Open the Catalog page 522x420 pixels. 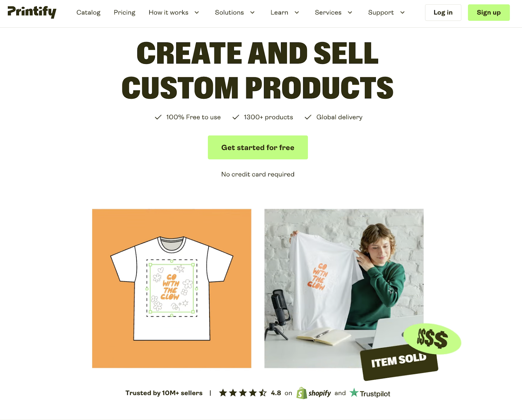click(x=88, y=12)
